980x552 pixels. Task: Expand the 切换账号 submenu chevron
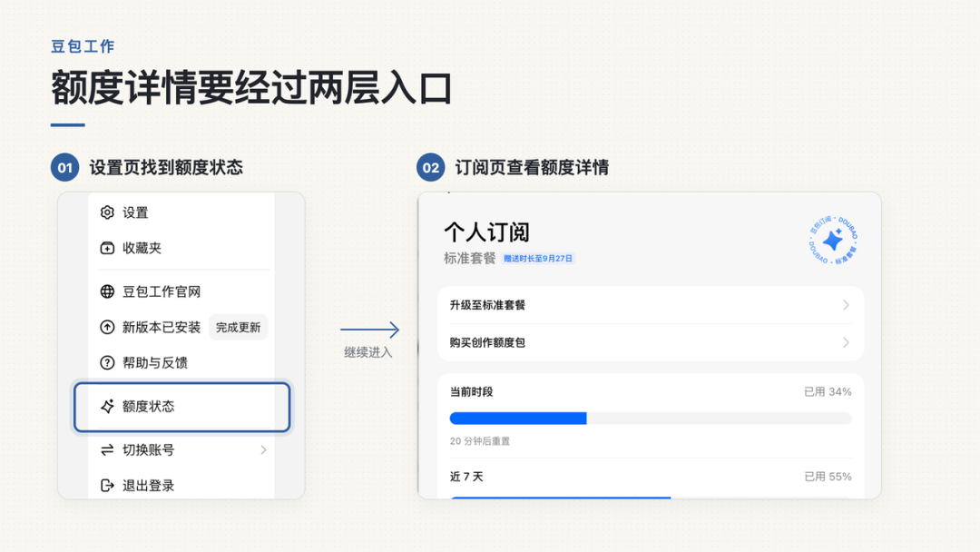click(264, 450)
